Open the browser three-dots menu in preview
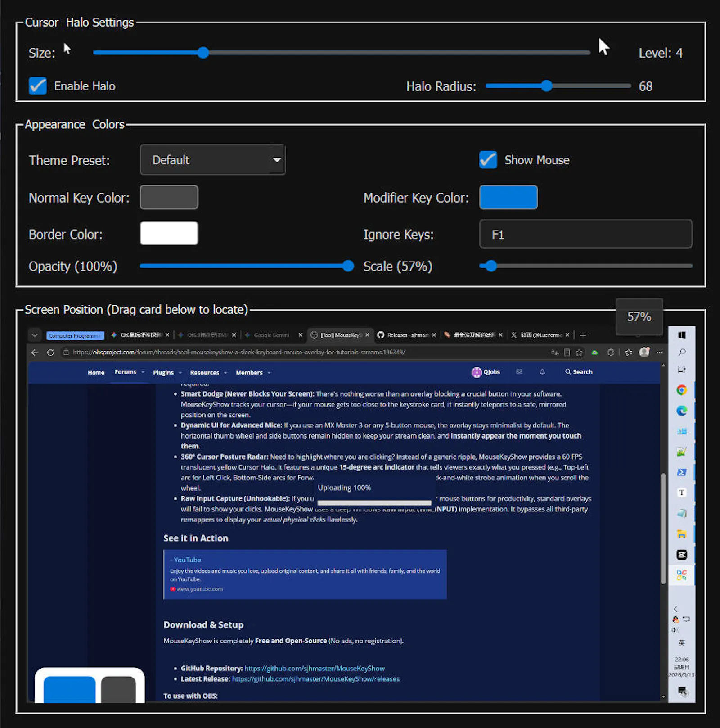720x728 pixels. [659, 353]
